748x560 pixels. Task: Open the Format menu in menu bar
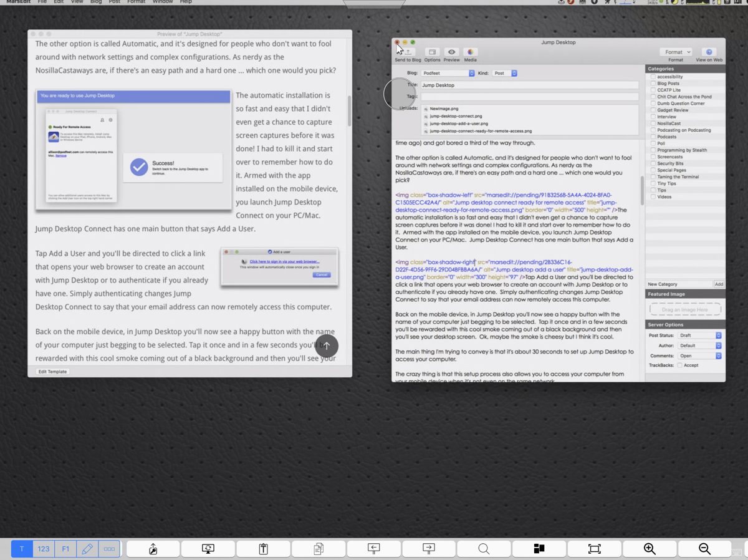(136, 2)
